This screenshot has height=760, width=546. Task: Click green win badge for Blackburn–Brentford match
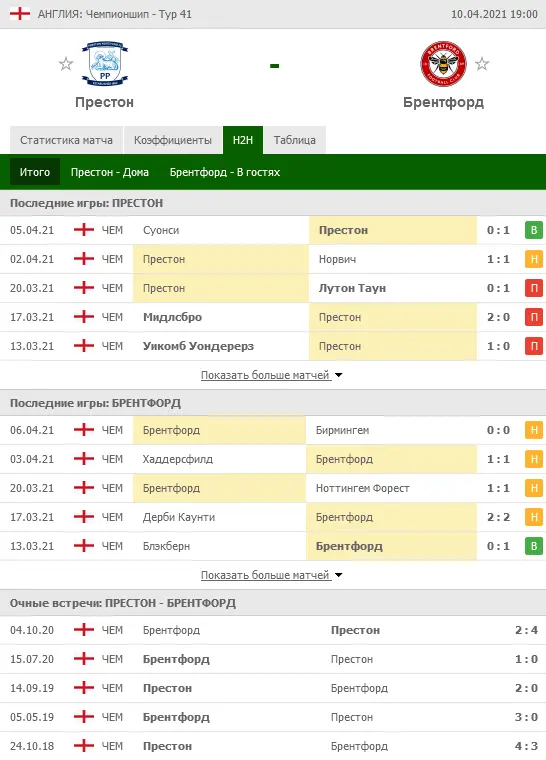pos(534,546)
